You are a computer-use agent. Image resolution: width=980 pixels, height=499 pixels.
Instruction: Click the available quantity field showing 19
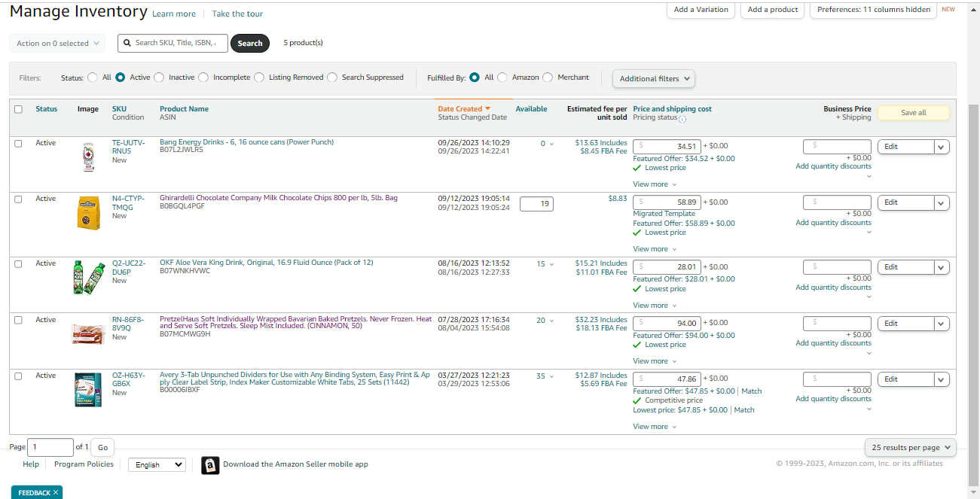536,203
